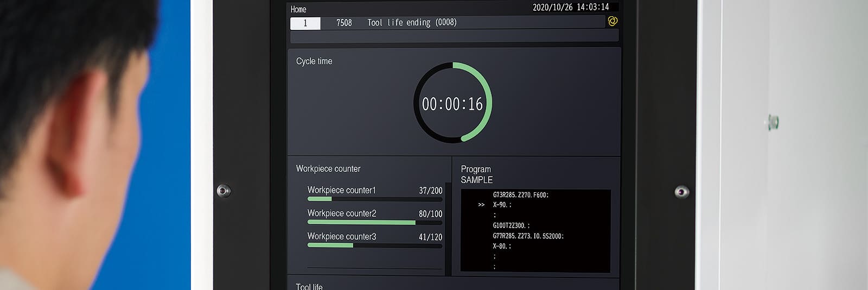The width and height of the screenshot is (868, 290).
Task: Click the alarm number field showing 1
Action: [x=305, y=23]
